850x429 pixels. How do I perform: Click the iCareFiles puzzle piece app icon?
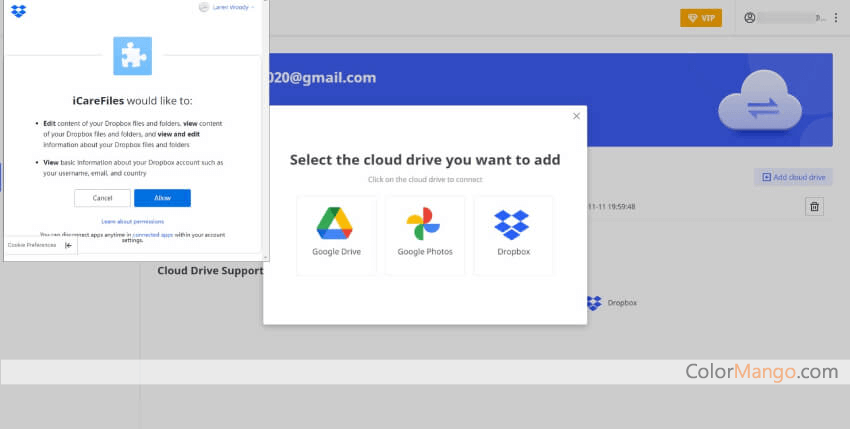(x=132, y=56)
